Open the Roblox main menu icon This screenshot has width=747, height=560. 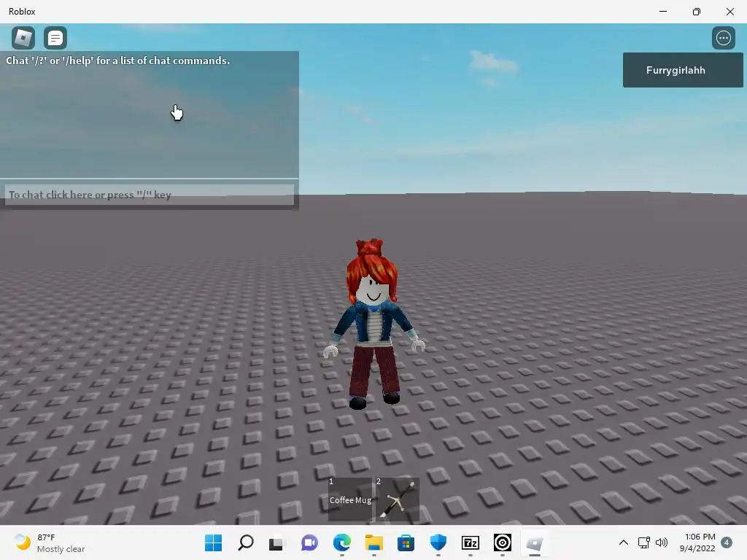[23, 38]
